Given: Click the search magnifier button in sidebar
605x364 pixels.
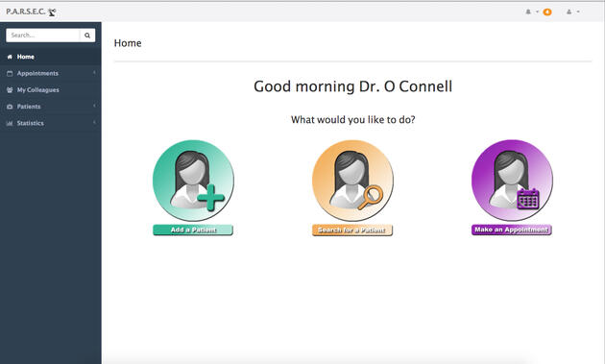Looking at the screenshot, I should coord(87,36).
